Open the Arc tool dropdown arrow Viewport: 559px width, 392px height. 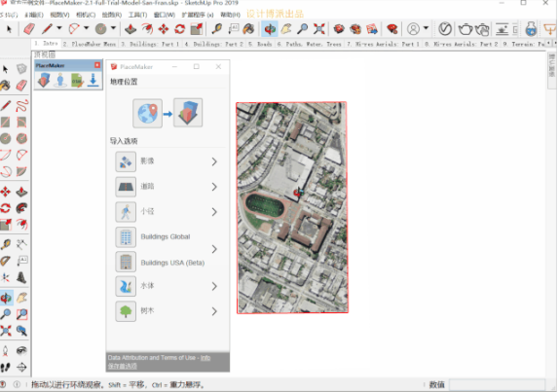click(x=87, y=28)
